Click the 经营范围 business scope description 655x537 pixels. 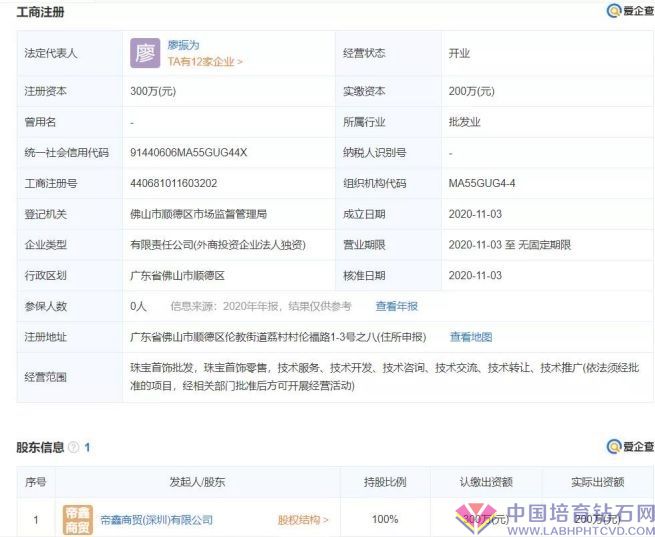(384, 377)
